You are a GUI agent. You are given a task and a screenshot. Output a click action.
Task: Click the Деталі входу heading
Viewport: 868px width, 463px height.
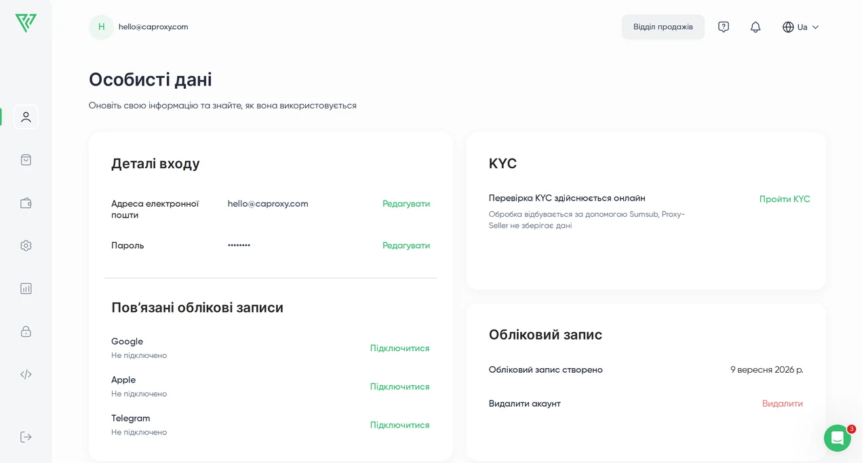[155, 163]
